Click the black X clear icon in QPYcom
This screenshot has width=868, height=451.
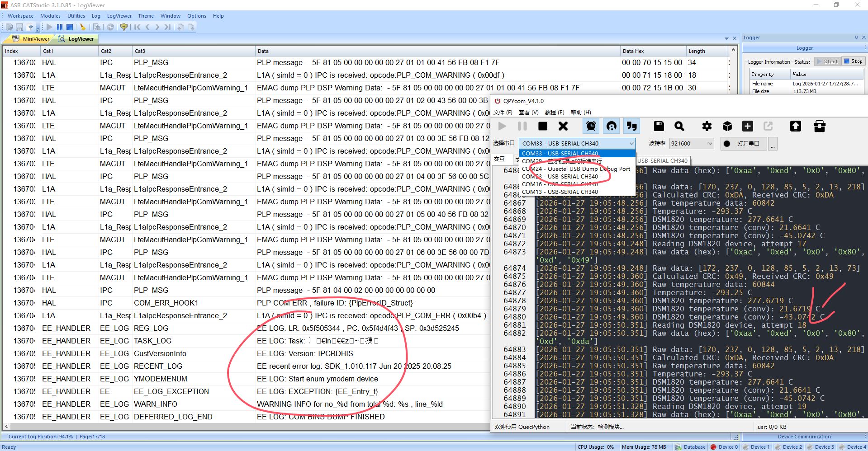coord(563,126)
